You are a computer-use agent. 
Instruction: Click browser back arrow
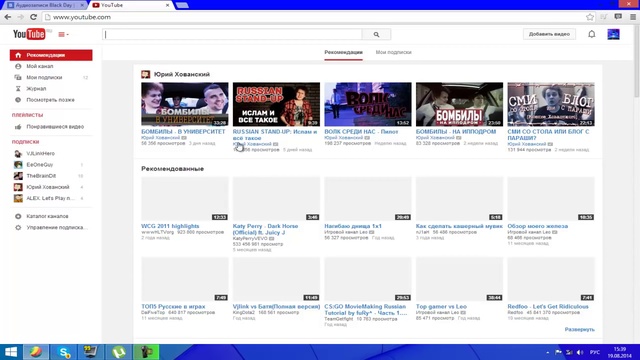point(8,17)
